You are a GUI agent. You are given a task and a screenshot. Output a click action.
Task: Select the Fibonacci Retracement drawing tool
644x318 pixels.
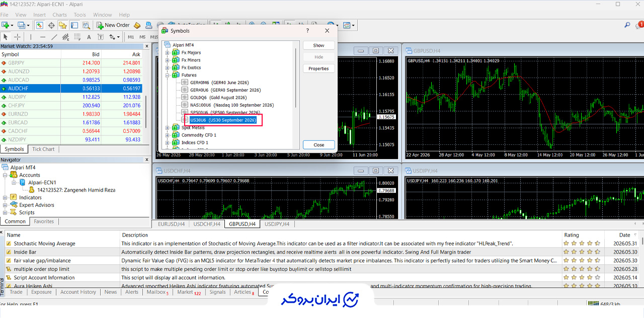[77, 37]
